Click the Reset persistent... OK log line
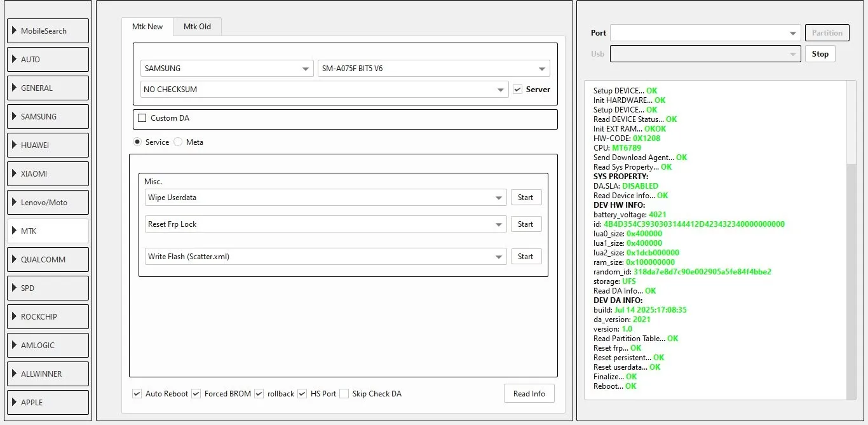This screenshot has width=868, height=425. [x=629, y=358]
